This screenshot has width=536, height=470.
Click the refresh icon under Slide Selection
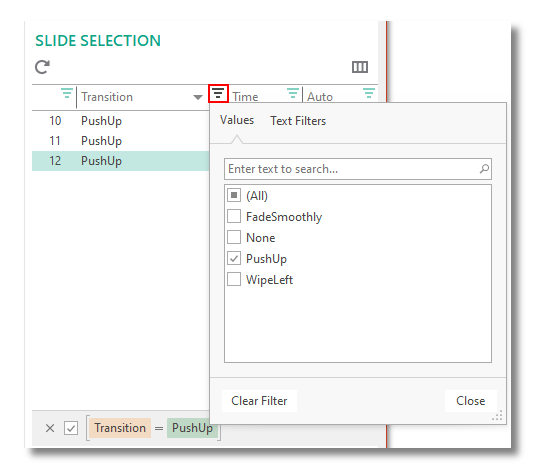[42, 67]
